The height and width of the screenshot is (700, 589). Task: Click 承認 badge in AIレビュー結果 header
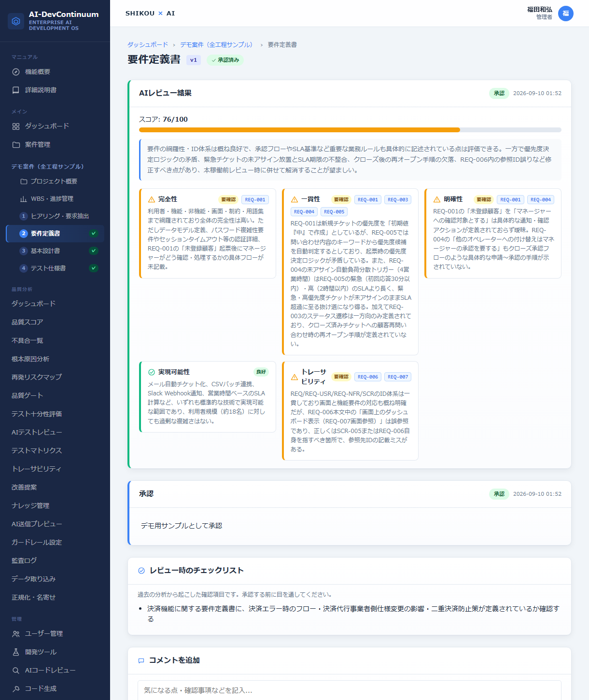click(x=499, y=94)
